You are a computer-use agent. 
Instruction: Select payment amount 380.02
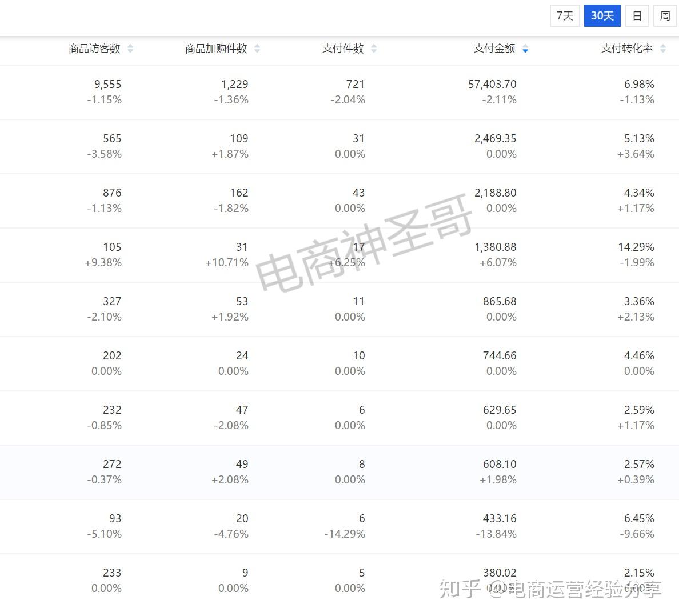[x=500, y=573]
